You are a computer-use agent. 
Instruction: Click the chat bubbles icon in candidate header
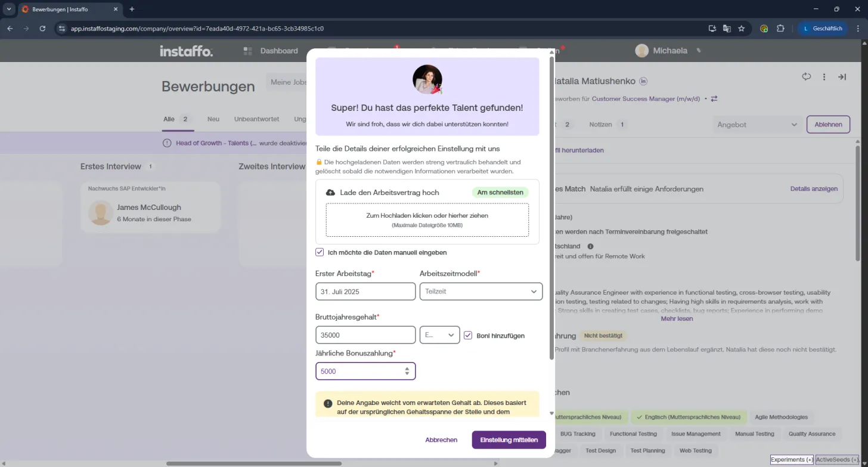[x=807, y=77]
